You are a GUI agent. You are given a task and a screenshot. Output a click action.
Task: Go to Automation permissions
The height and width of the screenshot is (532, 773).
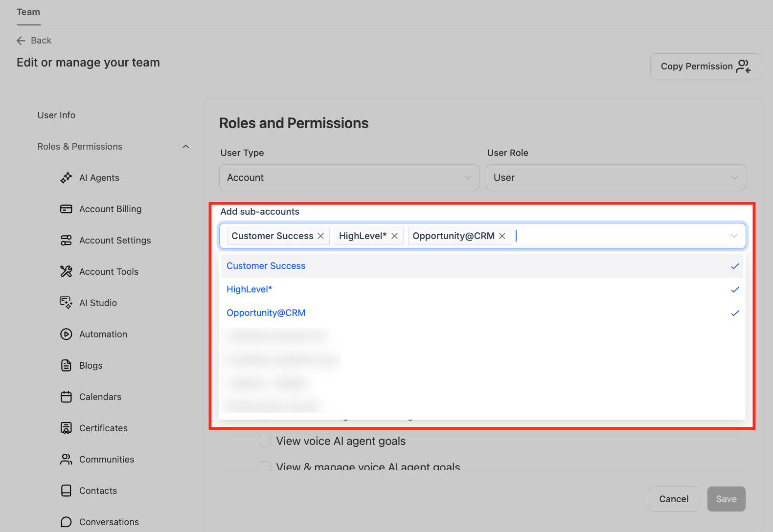[103, 334]
